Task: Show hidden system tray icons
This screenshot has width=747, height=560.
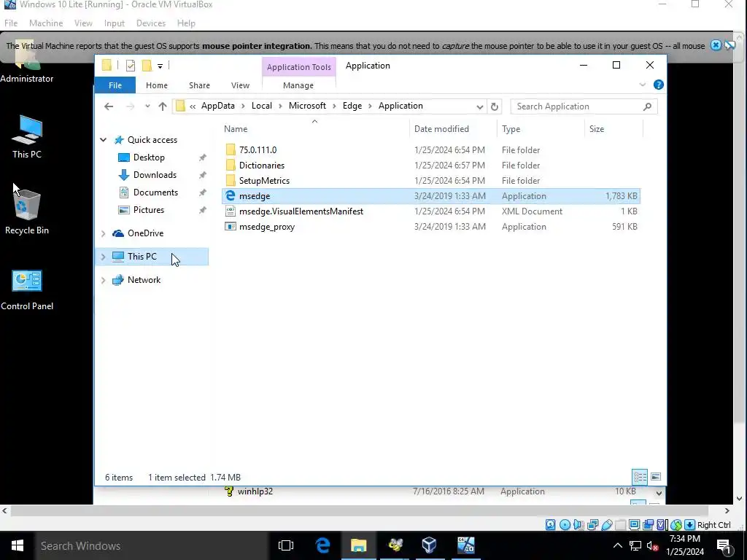Action: pyautogui.click(x=617, y=545)
